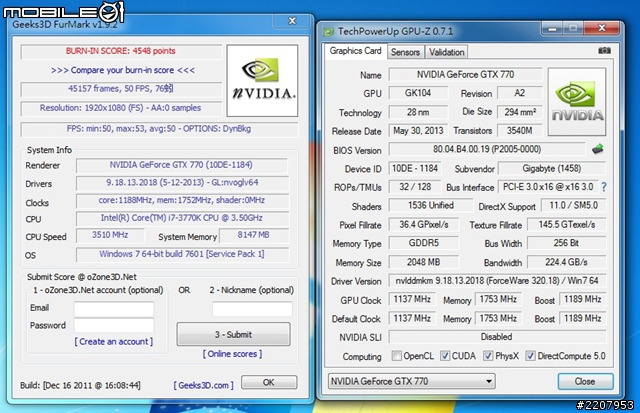Open the Online scores link
Image resolution: width=640 pixels, height=413 pixels.
click(232, 354)
